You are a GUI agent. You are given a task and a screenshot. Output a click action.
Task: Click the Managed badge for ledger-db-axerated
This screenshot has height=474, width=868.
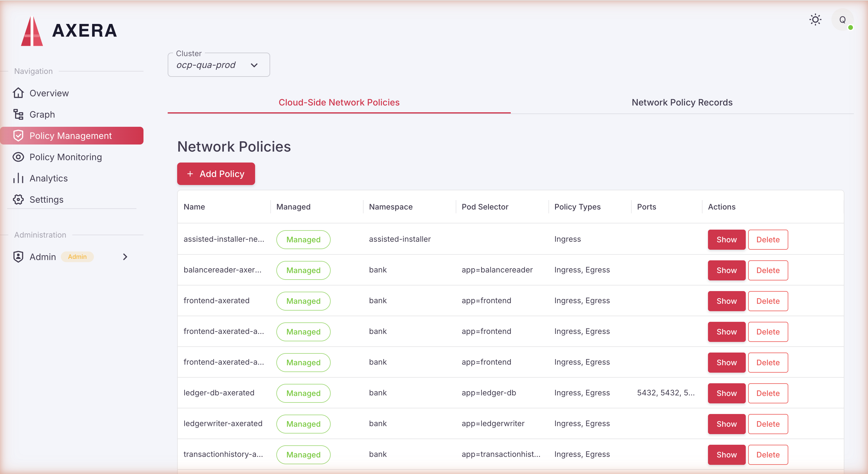point(303,393)
